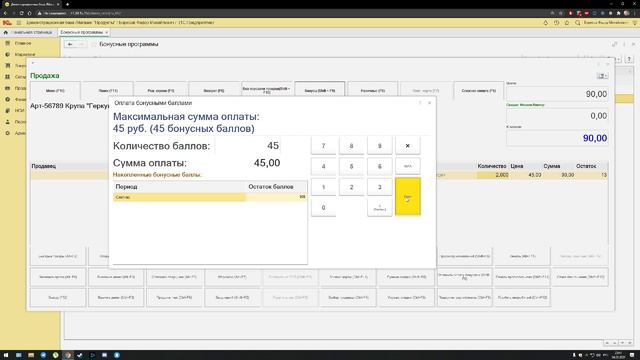The width and height of the screenshot is (640, 360).
Task: Click the × backspace key on numpad
Action: point(407,146)
